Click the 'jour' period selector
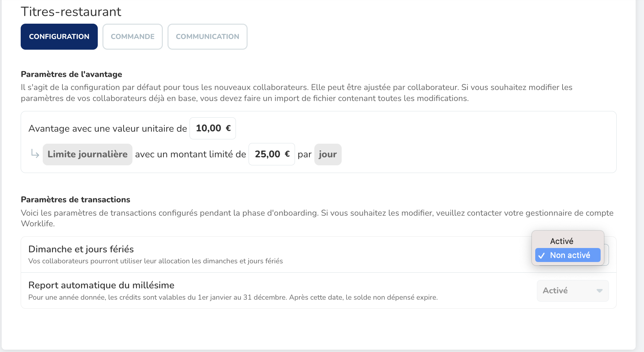Viewport: 644px width, 352px height. click(328, 154)
